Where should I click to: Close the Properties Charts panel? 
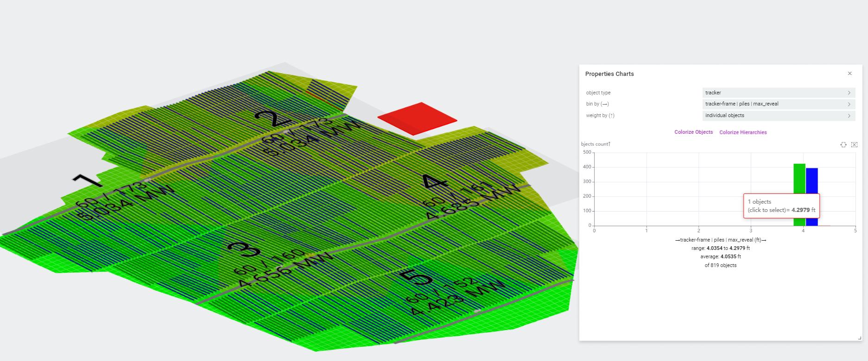849,74
